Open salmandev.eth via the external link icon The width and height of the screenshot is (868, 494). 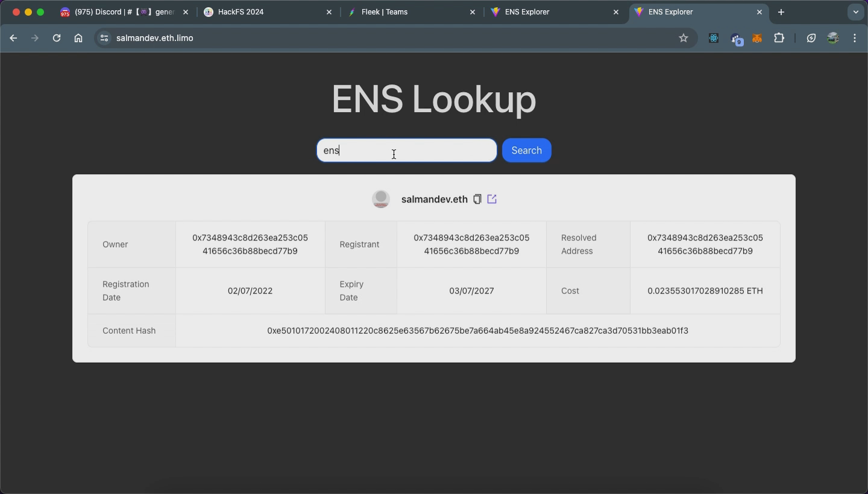[x=492, y=199]
